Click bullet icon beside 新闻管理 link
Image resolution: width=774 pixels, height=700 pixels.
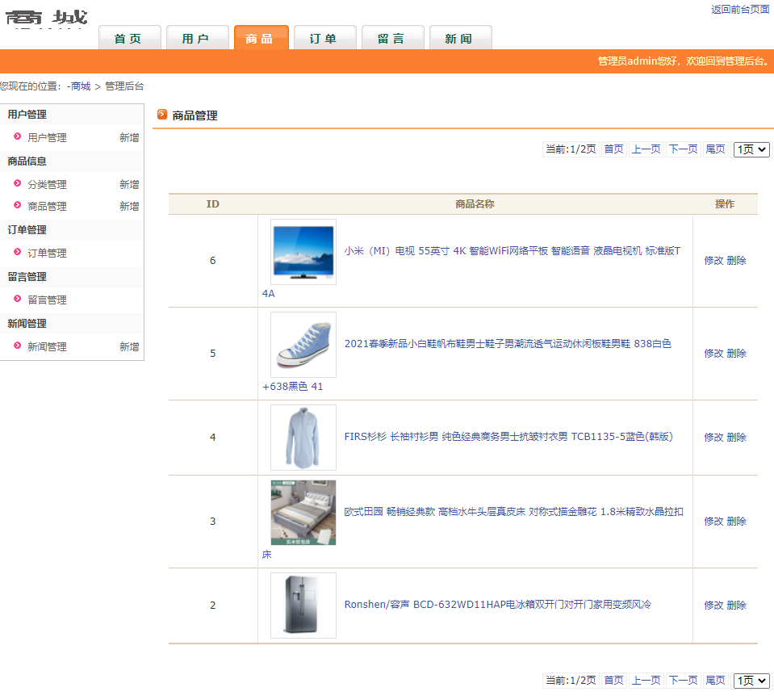[x=17, y=346]
